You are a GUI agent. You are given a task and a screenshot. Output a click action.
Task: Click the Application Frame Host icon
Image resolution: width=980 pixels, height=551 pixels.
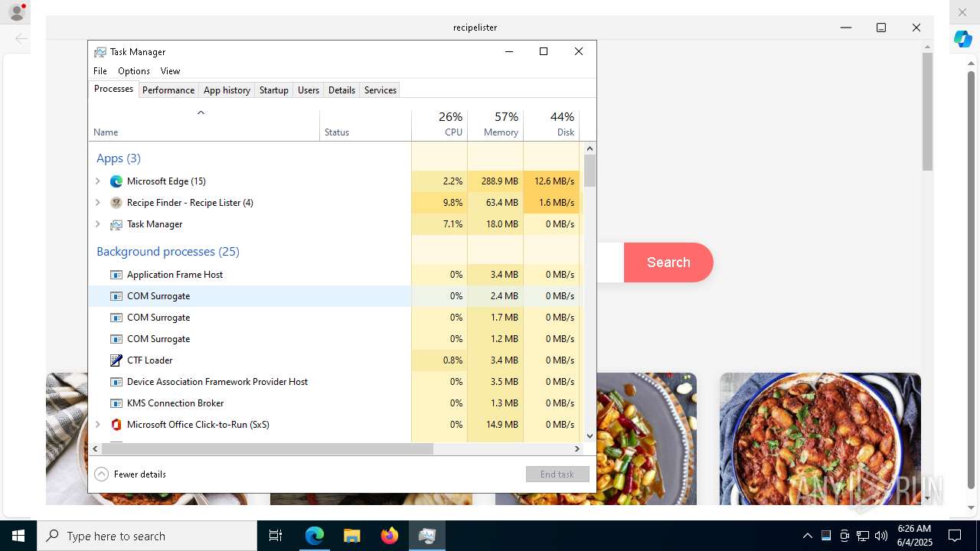[116, 275]
